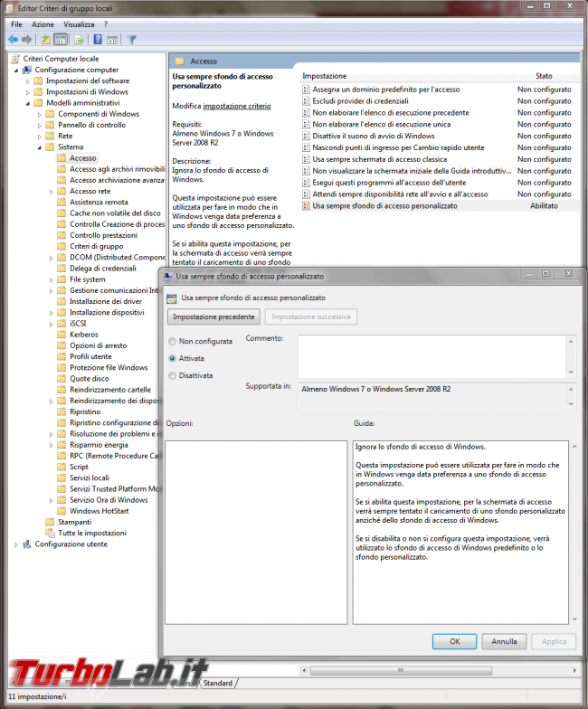
Task: Click policy icon for Usa sempre schermata classica
Action: tap(306, 159)
